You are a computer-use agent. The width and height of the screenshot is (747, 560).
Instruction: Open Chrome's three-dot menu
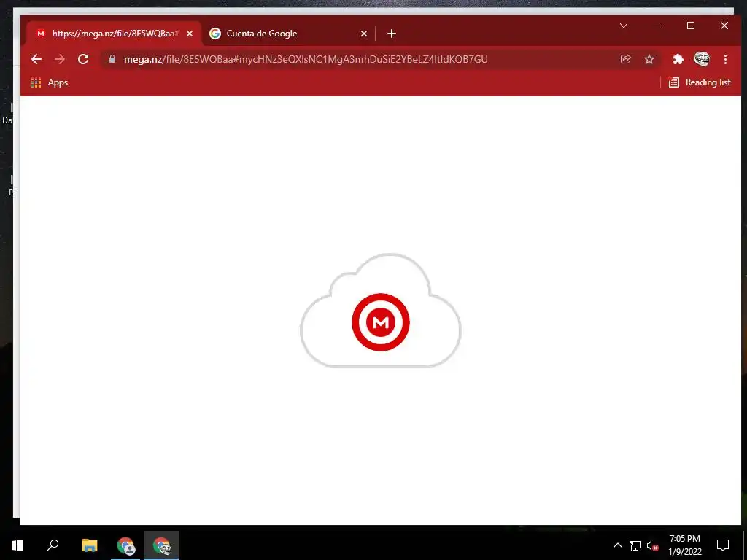click(x=725, y=59)
